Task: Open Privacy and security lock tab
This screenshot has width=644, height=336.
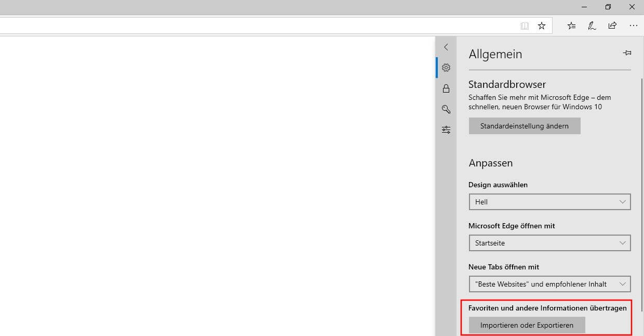Action: (x=446, y=88)
